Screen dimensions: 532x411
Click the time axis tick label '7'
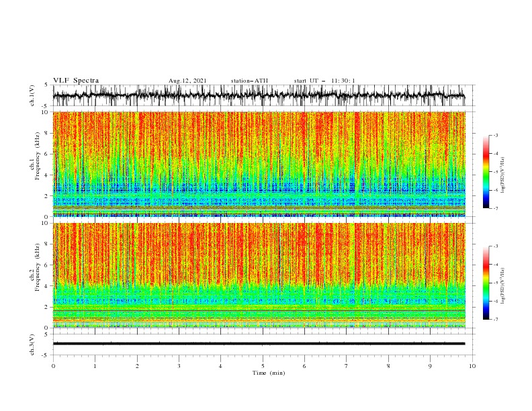[x=347, y=366]
